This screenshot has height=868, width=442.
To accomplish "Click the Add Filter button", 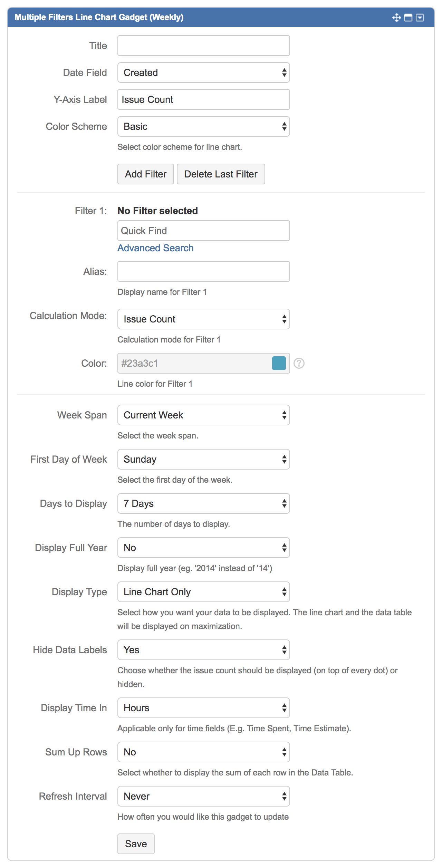I will point(145,174).
